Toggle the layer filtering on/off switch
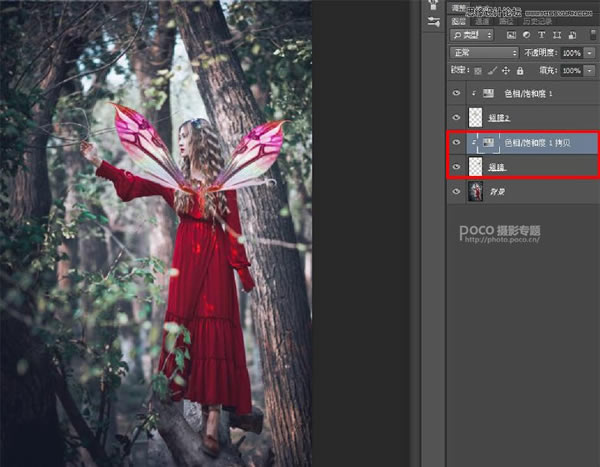Viewport: 600px width, 467px height. (594, 33)
